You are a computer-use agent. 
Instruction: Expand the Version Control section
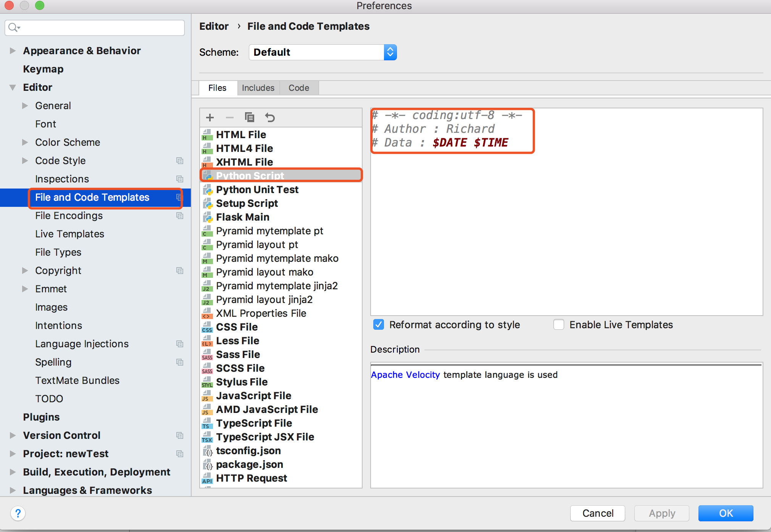click(x=13, y=435)
